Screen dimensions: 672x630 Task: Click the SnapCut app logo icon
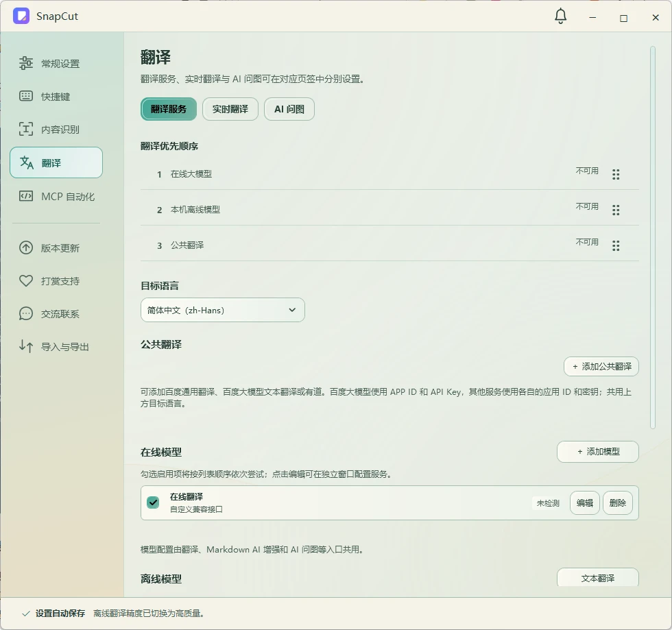[x=21, y=16]
